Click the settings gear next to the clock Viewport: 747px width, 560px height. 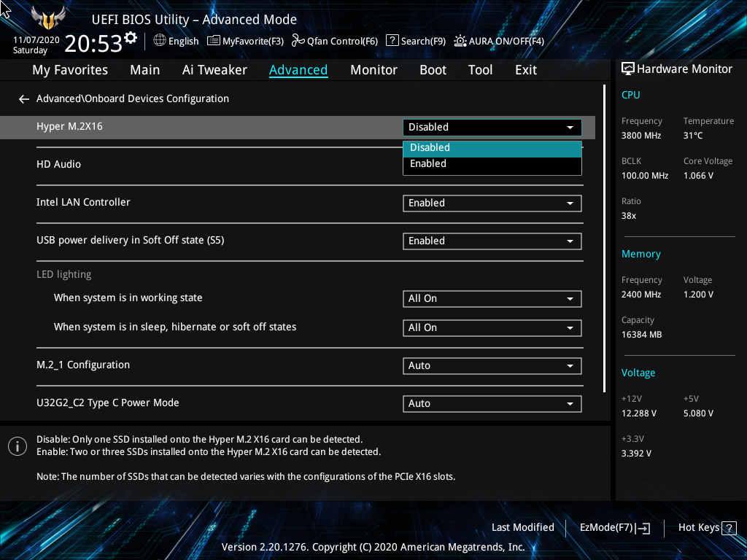[131, 38]
